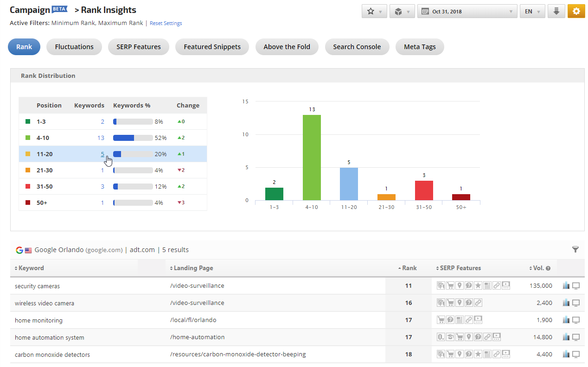The width and height of the screenshot is (588, 367).
Task: Switch to the Fluctuations tab
Action: tap(74, 47)
